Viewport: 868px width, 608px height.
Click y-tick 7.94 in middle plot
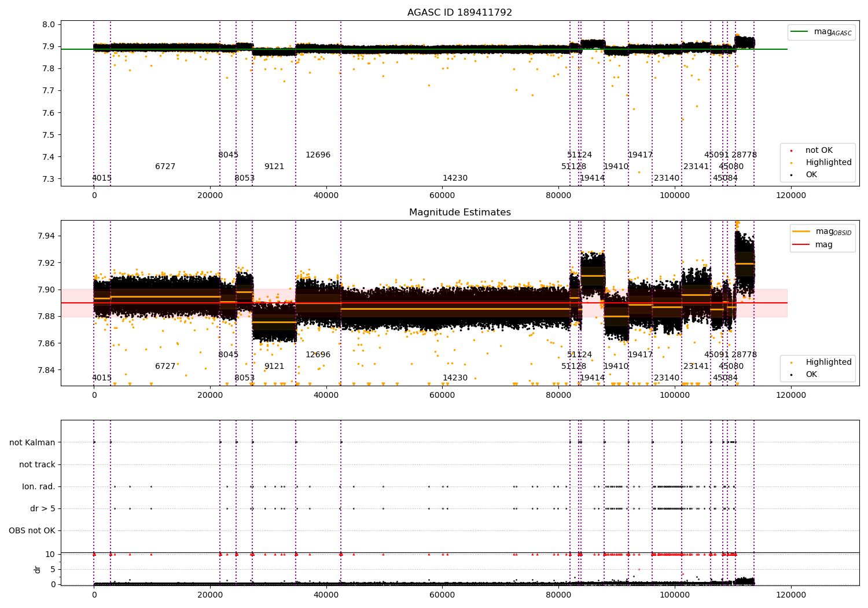pyautogui.click(x=46, y=236)
